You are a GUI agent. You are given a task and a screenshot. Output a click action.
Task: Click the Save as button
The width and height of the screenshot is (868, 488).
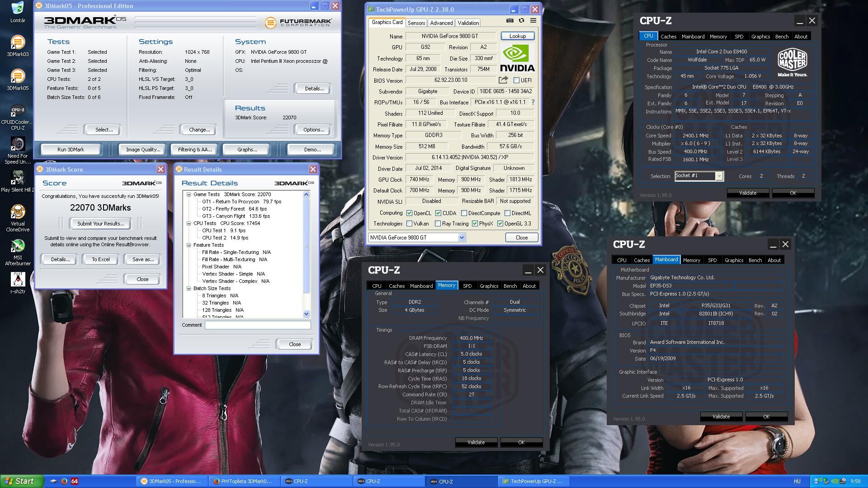click(143, 259)
